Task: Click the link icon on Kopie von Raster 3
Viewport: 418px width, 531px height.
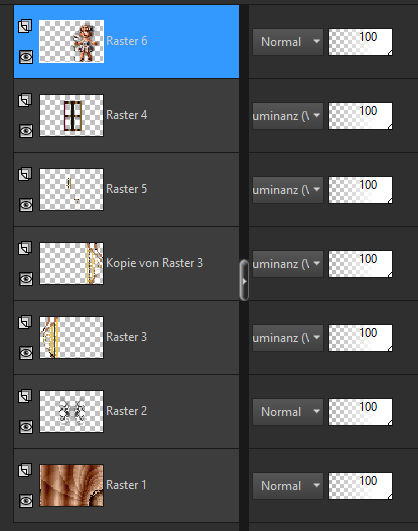Action: click(x=25, y=248)
